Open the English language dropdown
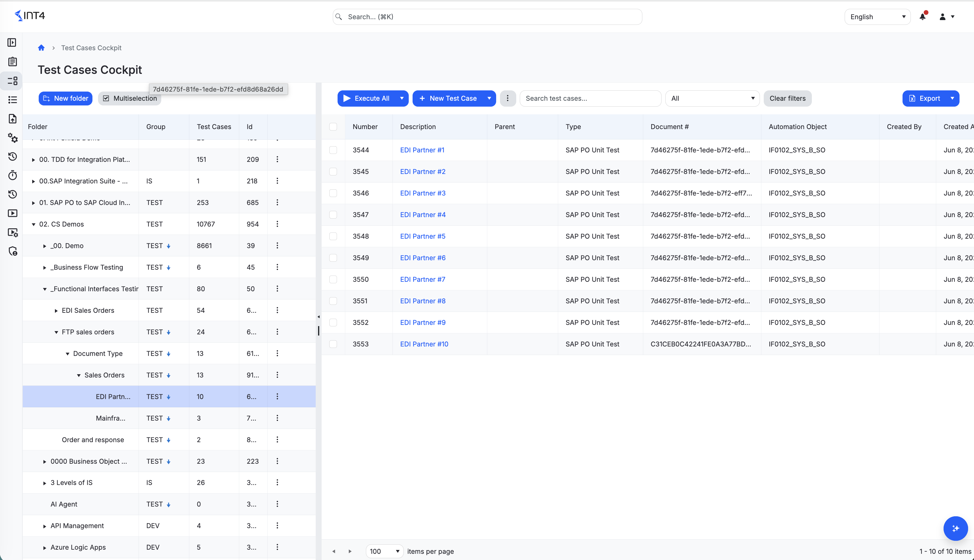Image resolution: width=974 pixels, height=560 pixels. pyautogui.click(x=877, y=17)
